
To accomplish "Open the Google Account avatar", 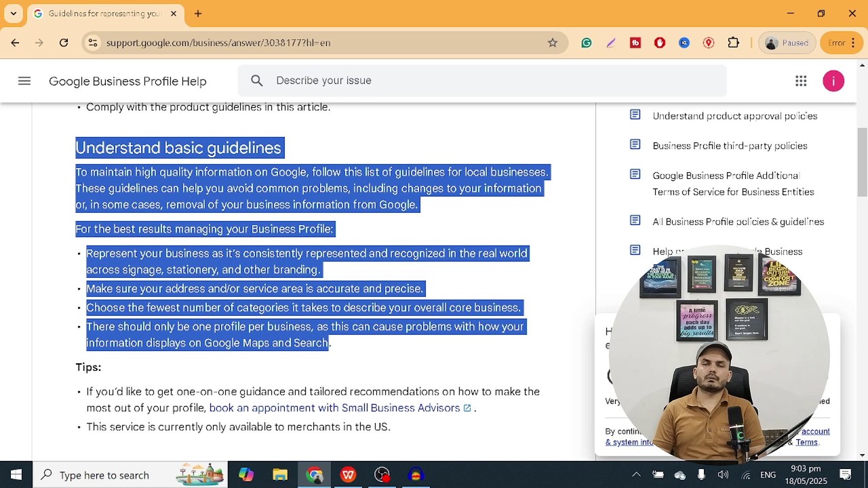I will pos(833,81).
